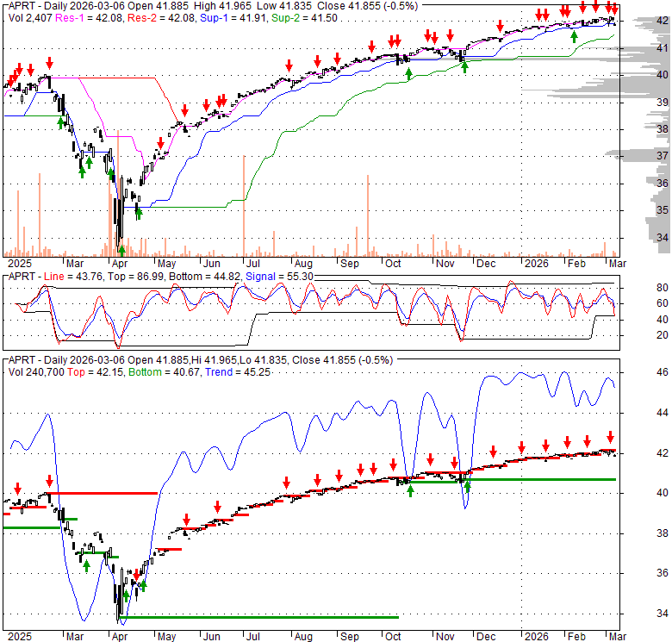The image size is (672, 642).
Task: Click the 'Res-1 = 42.08' legend text
Action: pos(89,18)
